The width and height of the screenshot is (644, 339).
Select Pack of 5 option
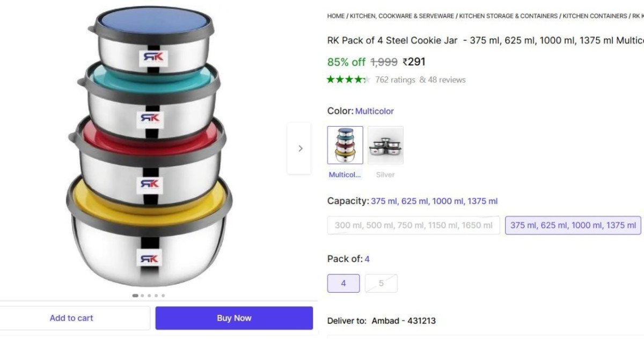coord(381,283)
